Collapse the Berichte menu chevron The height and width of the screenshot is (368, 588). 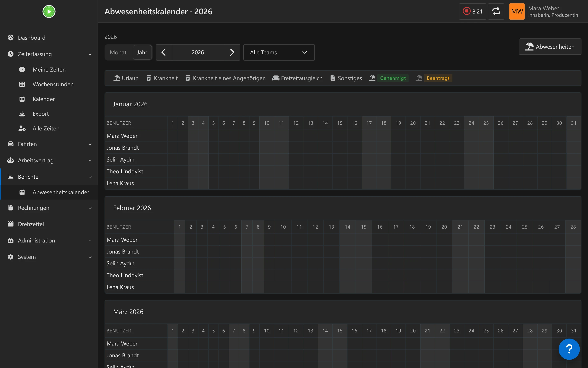point(90,177)
